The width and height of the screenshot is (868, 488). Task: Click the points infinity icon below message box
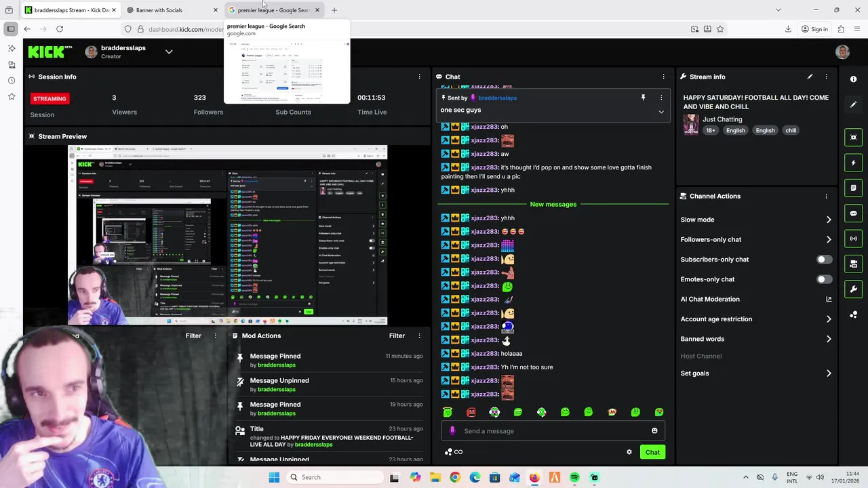pos(454,452)
